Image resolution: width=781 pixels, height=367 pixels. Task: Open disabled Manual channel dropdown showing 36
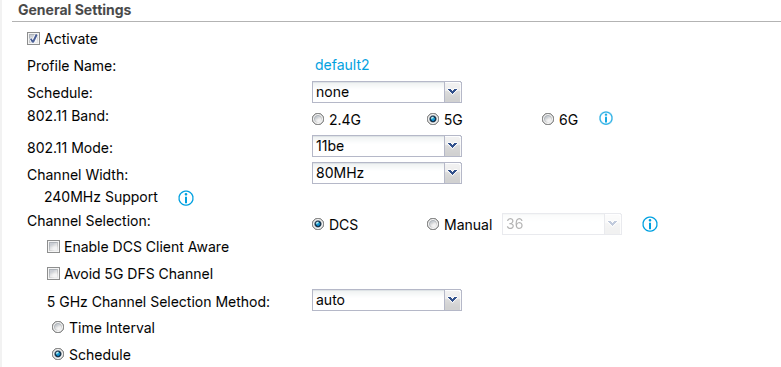(562, 224)
